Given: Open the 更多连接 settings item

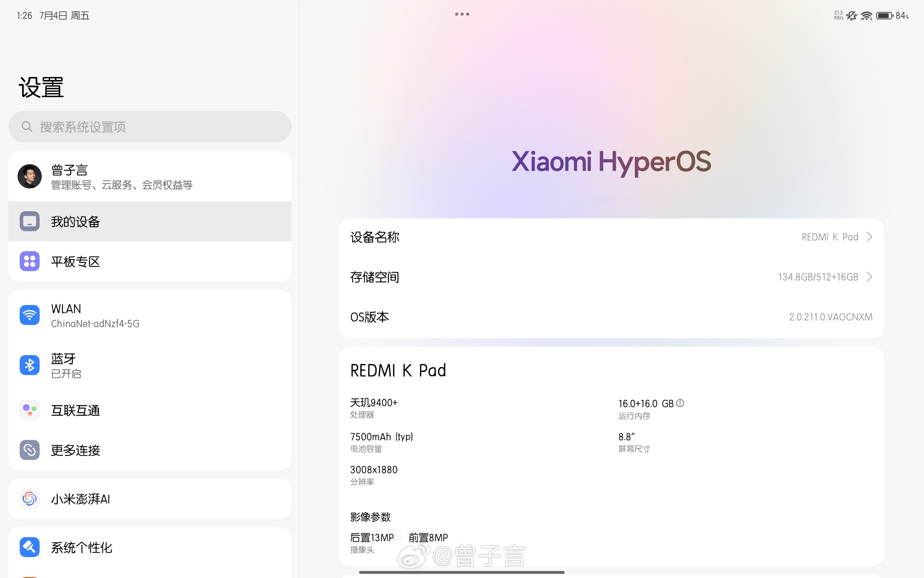Looking at the screenshot, I should pyautogui.click(x=150, y=450).
